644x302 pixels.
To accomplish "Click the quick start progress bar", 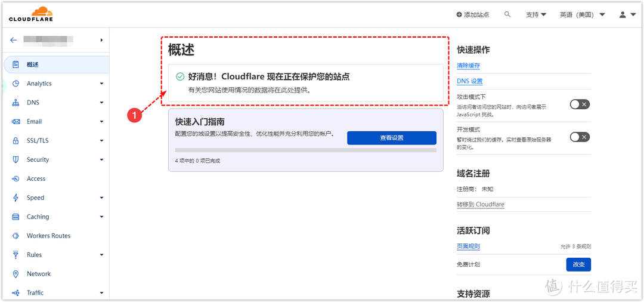I will click(306, 150).
